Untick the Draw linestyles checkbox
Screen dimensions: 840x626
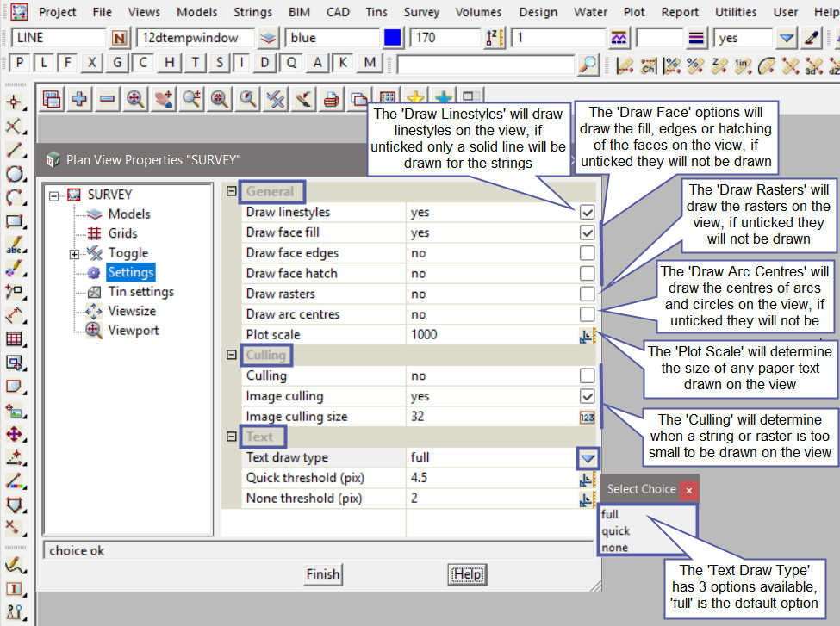pyautogui.click(x=587, y=212)
